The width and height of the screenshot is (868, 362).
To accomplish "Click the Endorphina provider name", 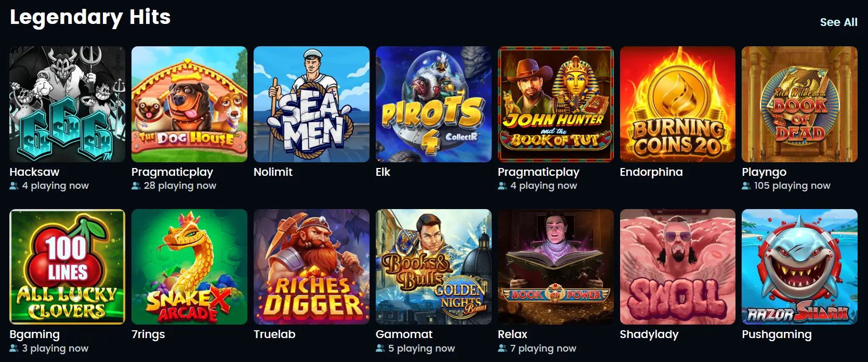I will (x=651, y=172).
